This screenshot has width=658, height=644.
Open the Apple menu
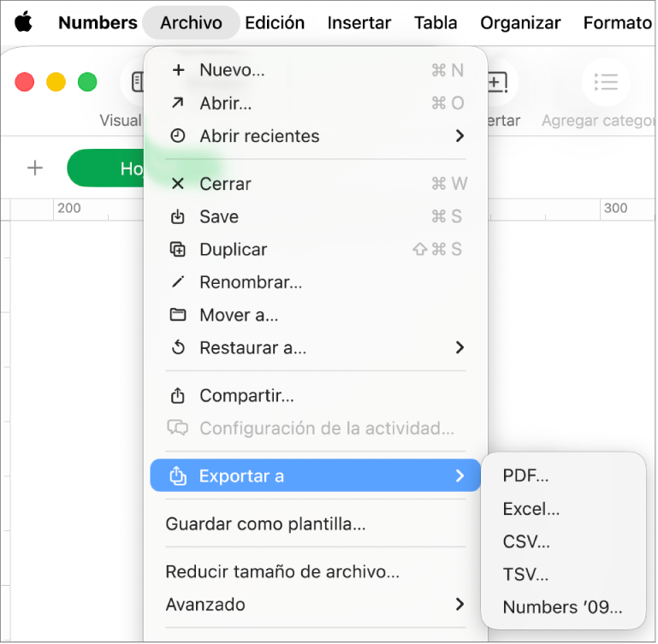click(x=23, y=22)
